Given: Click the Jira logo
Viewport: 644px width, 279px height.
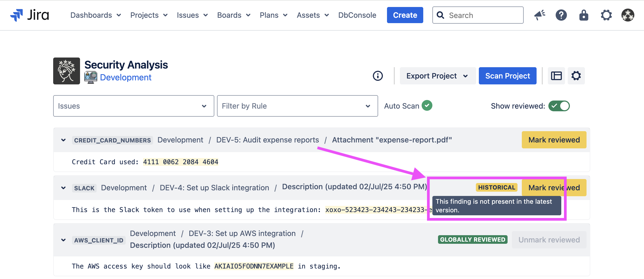Looking at the screenshot, I should point(30,15).
